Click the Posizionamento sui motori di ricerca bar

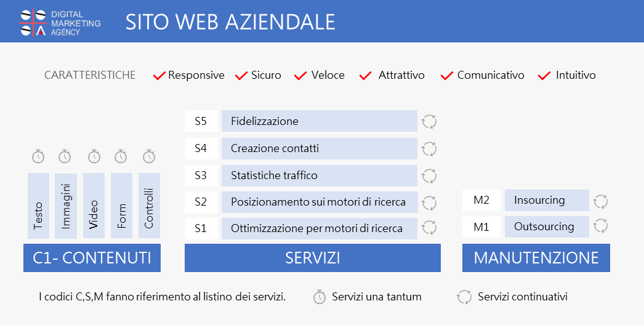coord(320,202)
